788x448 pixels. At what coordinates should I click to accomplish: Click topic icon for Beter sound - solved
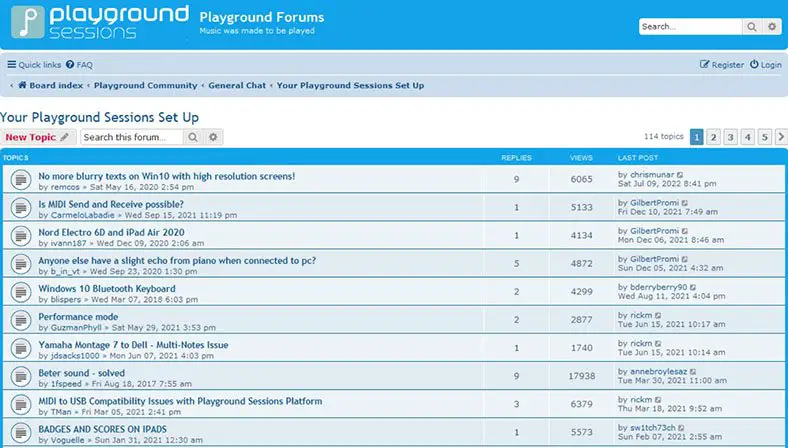21,376
